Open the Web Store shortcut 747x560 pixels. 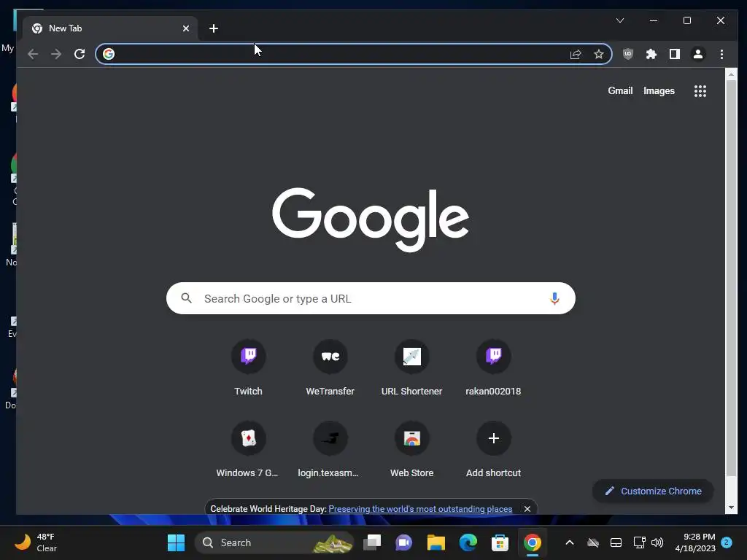pos(411,449)
